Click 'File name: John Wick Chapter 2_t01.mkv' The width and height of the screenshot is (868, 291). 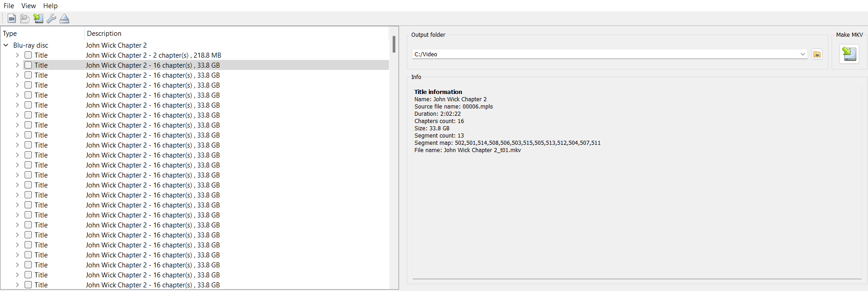point(468,150)
